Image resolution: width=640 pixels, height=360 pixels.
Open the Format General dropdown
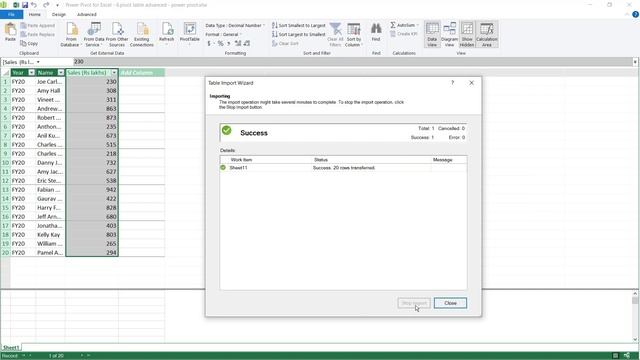pos(223,34)
